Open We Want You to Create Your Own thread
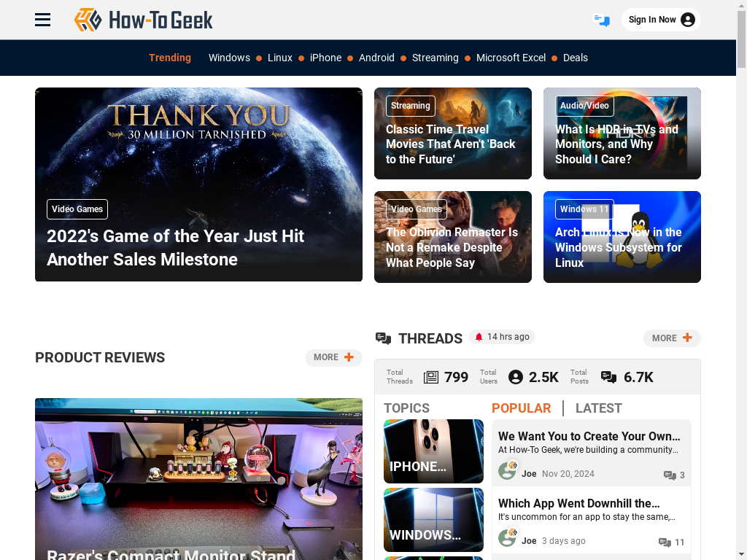This screenshot has width=747, height=560. click(589, 436)
